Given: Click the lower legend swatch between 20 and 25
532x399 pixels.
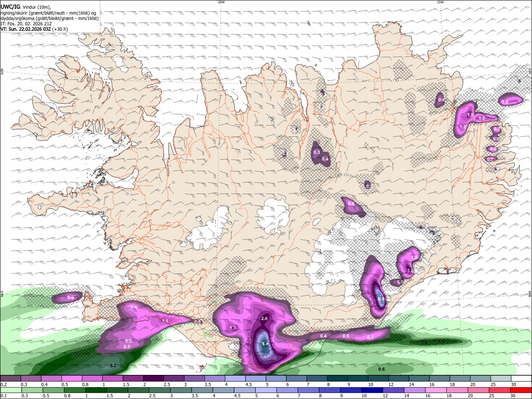Looking at the screenshot, I should click(x=479, y=390).
